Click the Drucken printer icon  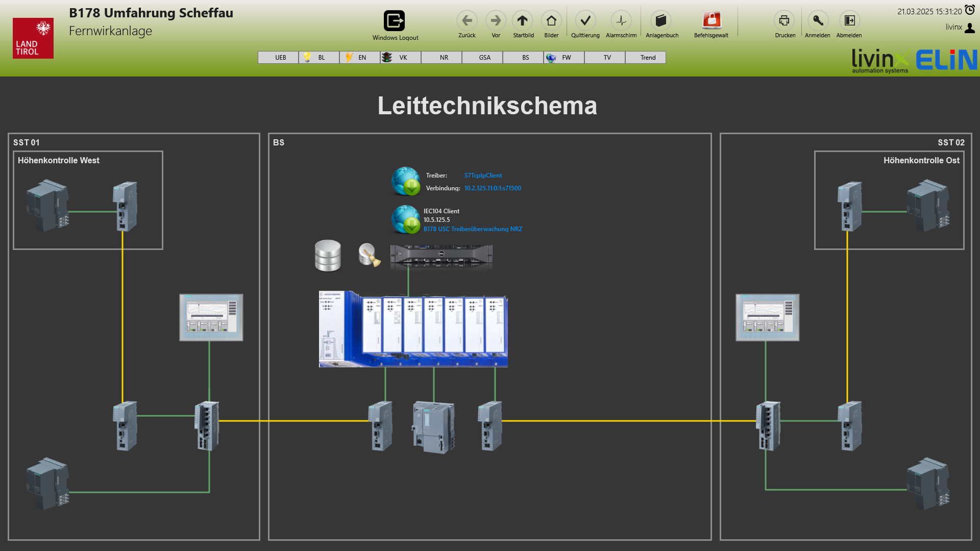pos(785,21)
